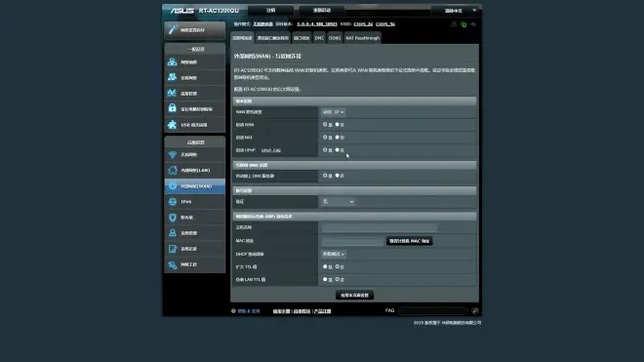The image size is (644, 362).
Task: Open the language selector dropdown in header
Action: pyautogui.click(x=456, y=11)
